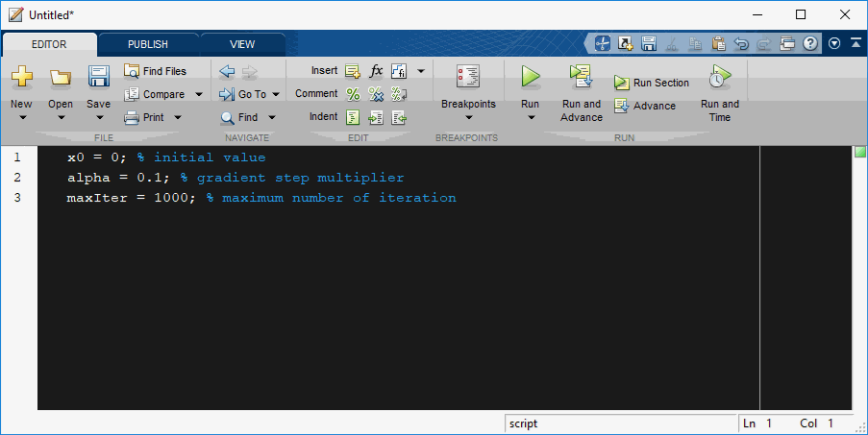Click the 'x0 = 0;' code on line 1

97,157
